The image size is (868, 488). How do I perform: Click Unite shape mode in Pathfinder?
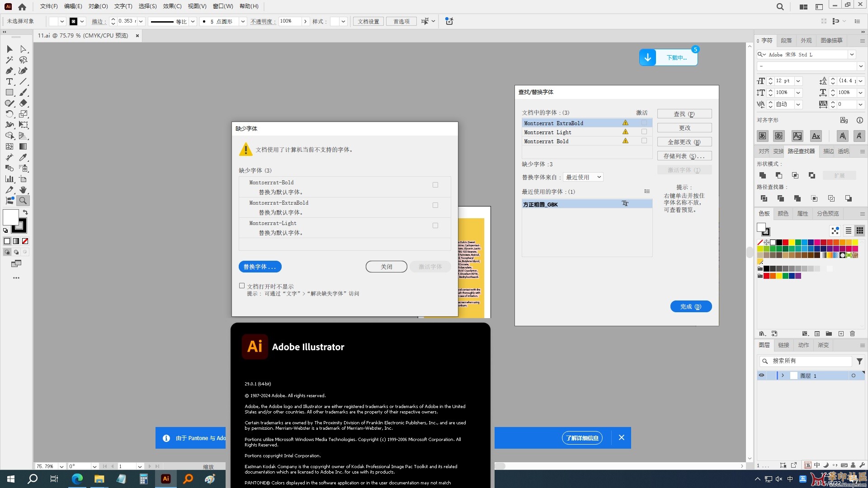coord(763,175)
